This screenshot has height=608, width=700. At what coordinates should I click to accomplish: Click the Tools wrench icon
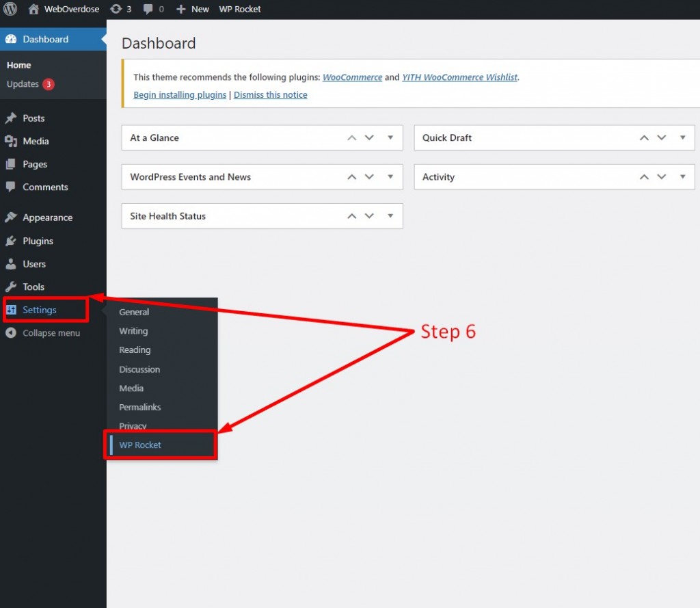coord(11,287)
